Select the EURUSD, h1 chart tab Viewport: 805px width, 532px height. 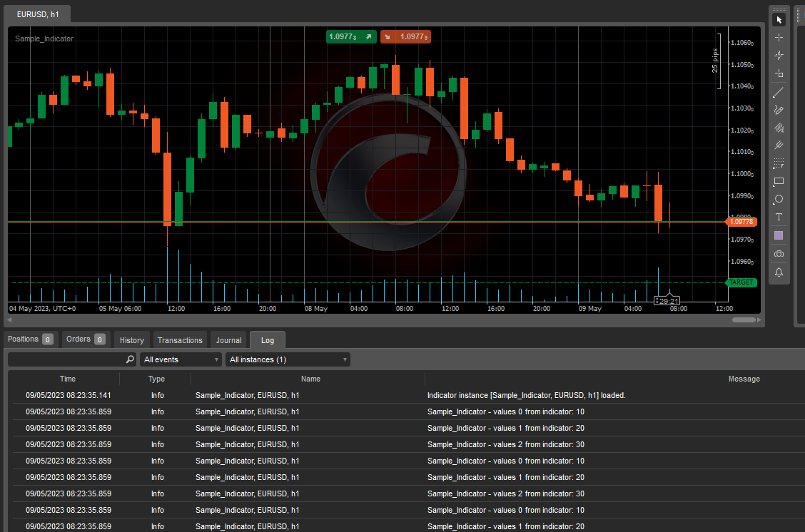(x=38, y=14)
